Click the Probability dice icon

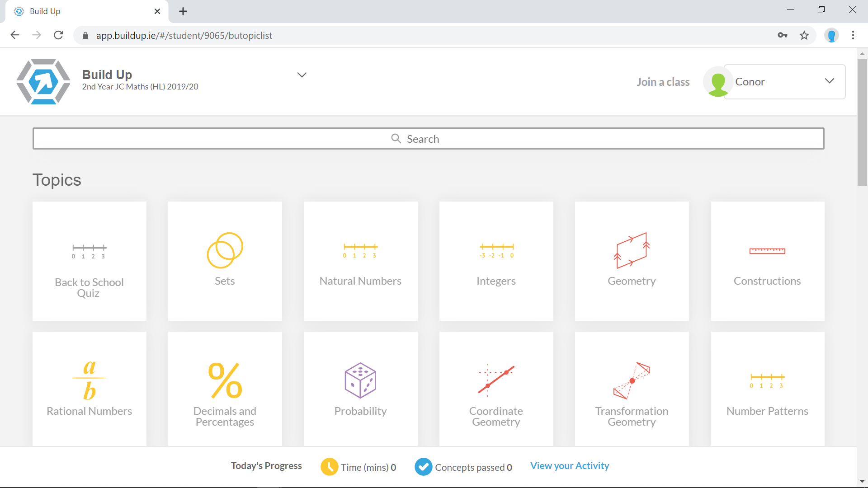(x=360, y=380)
